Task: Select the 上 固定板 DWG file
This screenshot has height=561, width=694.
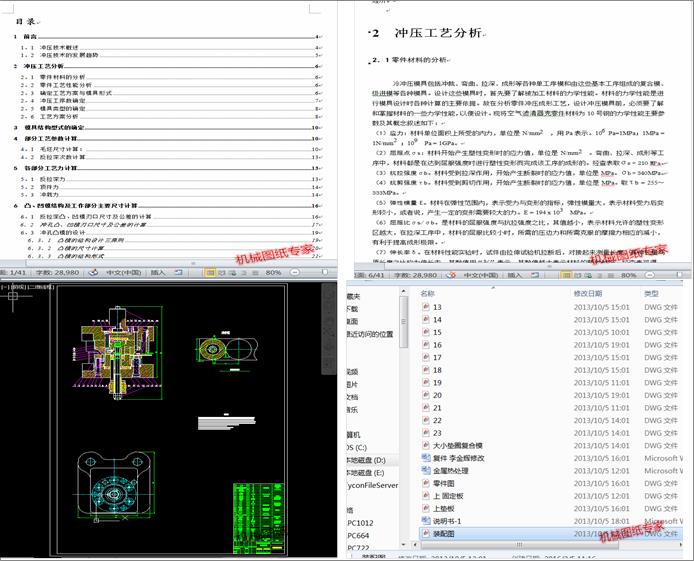Action: pyautogui.click(x=550, y=496)
